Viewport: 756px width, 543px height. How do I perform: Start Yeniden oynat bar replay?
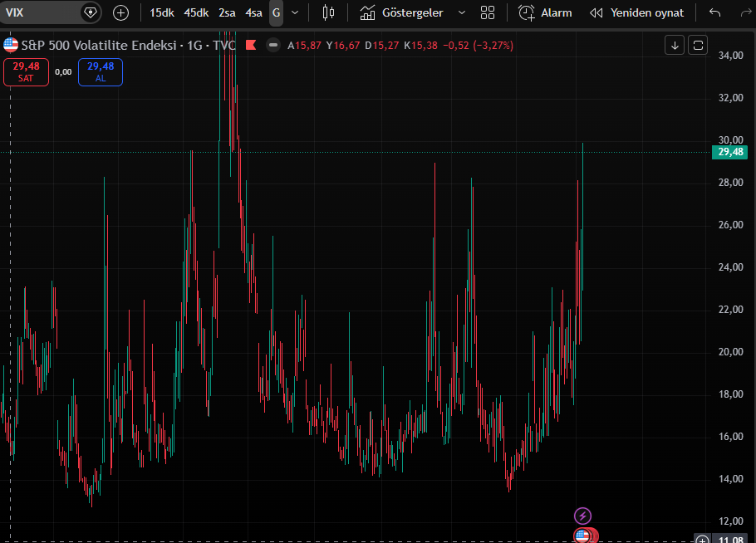[636, 13]
